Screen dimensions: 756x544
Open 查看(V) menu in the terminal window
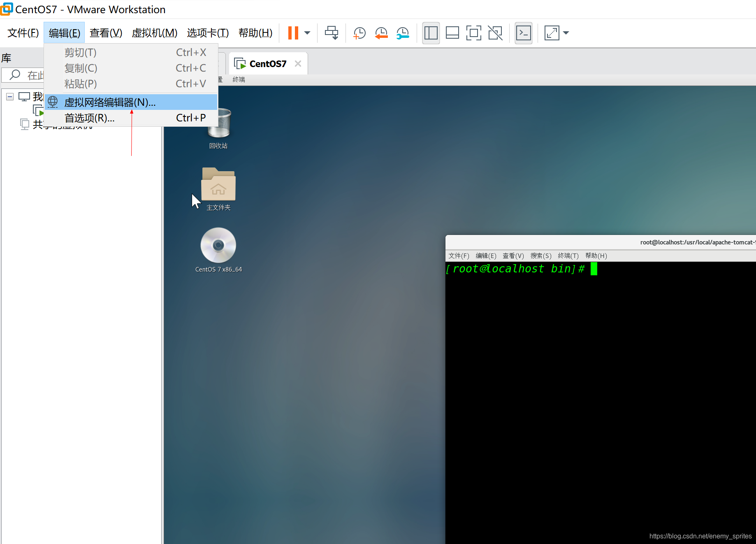coord(513,256)
